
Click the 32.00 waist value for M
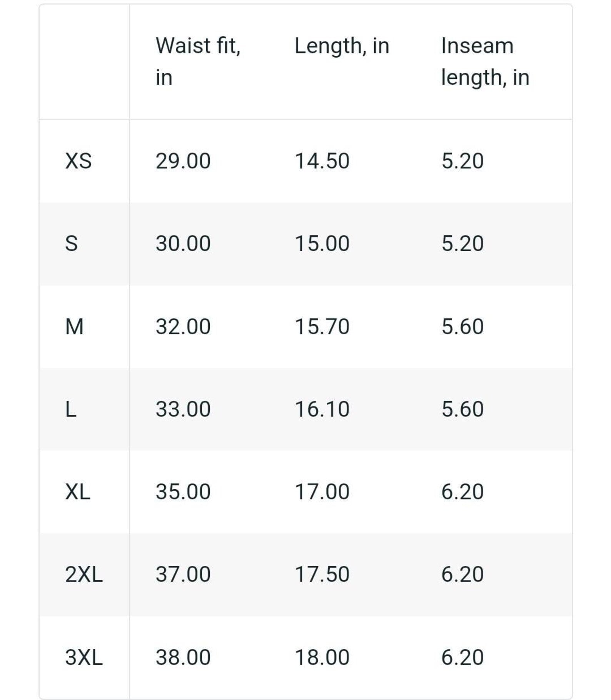183,327
